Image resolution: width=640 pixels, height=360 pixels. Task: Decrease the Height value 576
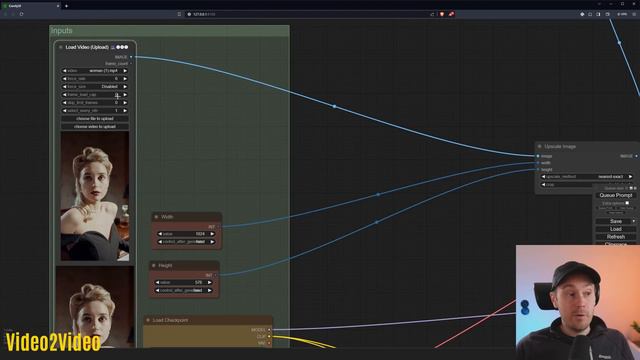157,282
